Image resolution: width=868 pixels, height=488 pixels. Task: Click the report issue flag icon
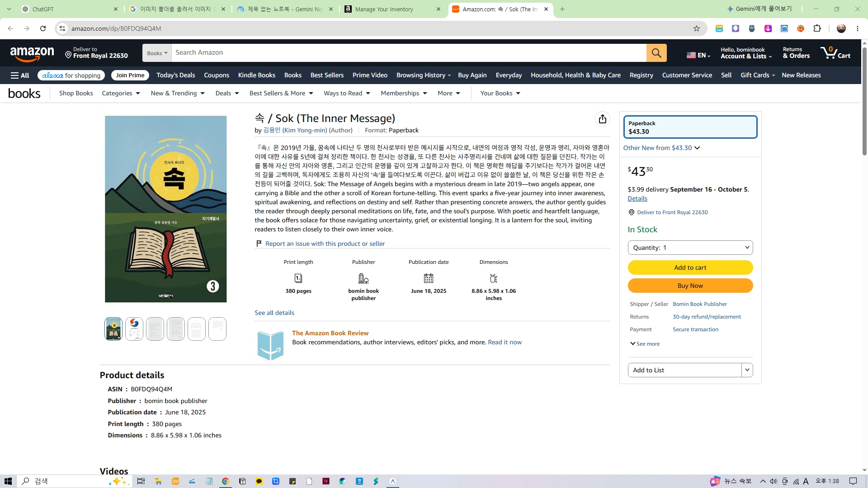259,244
